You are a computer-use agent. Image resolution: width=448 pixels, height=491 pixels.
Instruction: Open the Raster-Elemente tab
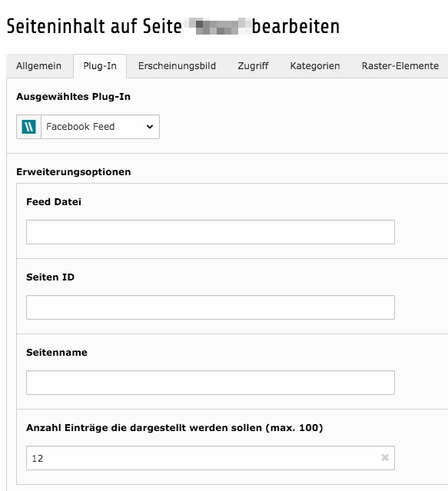click(x=400, y=66)
